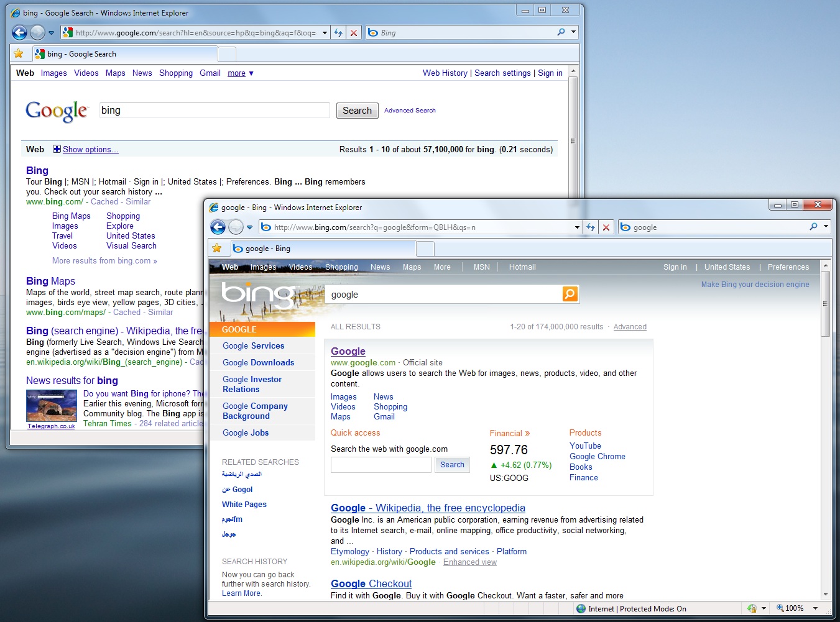
Task: Click Bing window vertical scrollbar thumb
Action: [826, 304]
